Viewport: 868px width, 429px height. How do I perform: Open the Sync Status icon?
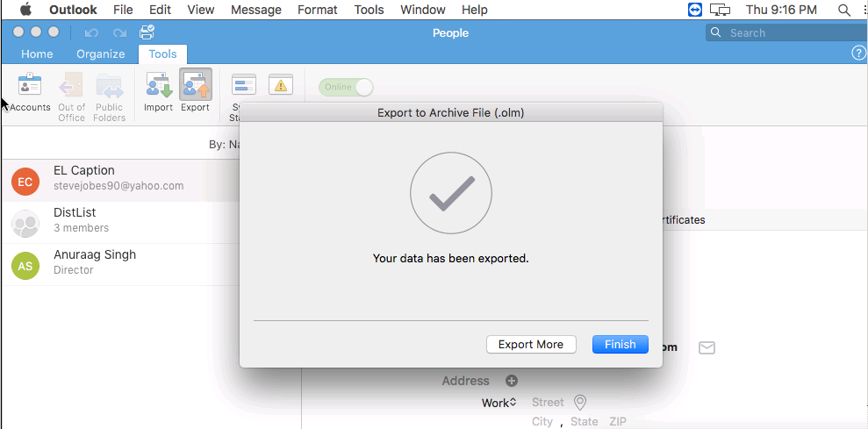click(244, 85)
